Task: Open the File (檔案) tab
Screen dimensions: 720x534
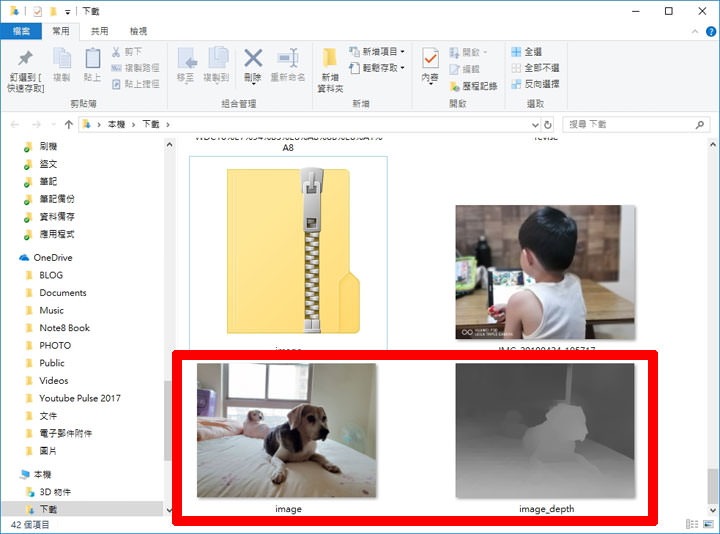Action: tap(21, 31)
